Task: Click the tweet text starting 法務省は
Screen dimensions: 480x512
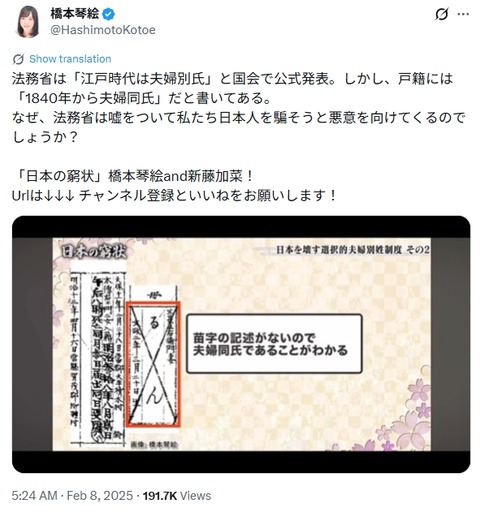Action: pos(239,108)
